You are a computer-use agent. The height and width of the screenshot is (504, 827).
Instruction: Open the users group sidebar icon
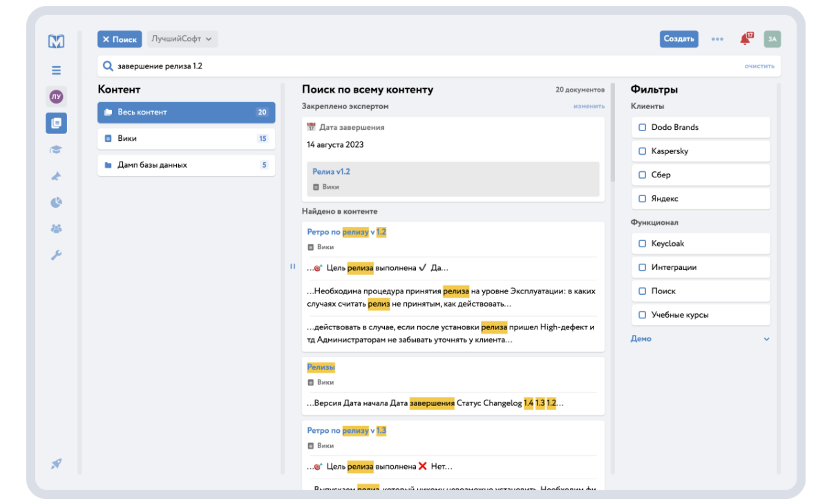click(56, 229)
